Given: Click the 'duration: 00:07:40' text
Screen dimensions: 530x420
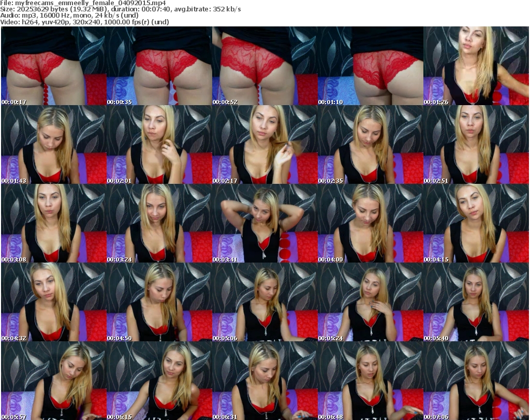Looking at the screenshot, I should [x=141, y=9].
